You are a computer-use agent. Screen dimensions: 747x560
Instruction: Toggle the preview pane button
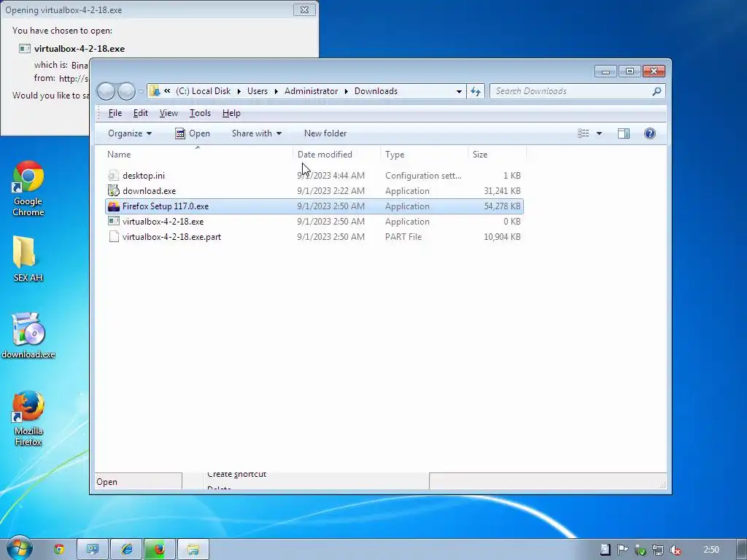(623, 133)
